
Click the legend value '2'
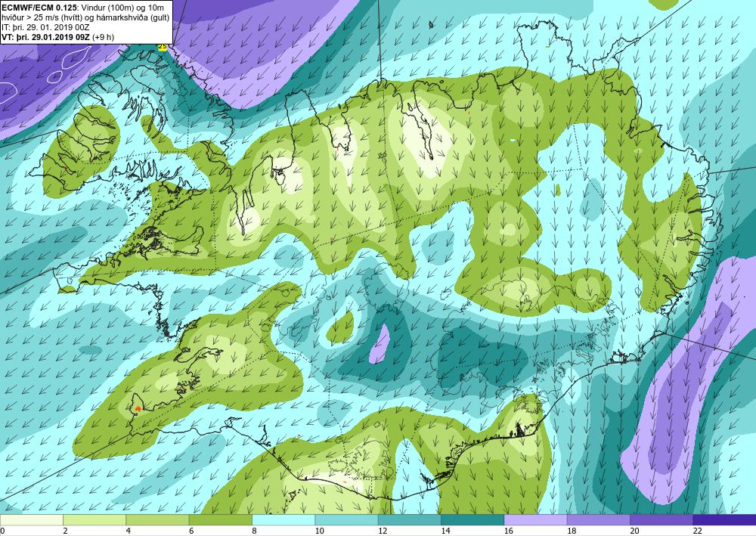[65, 531]
